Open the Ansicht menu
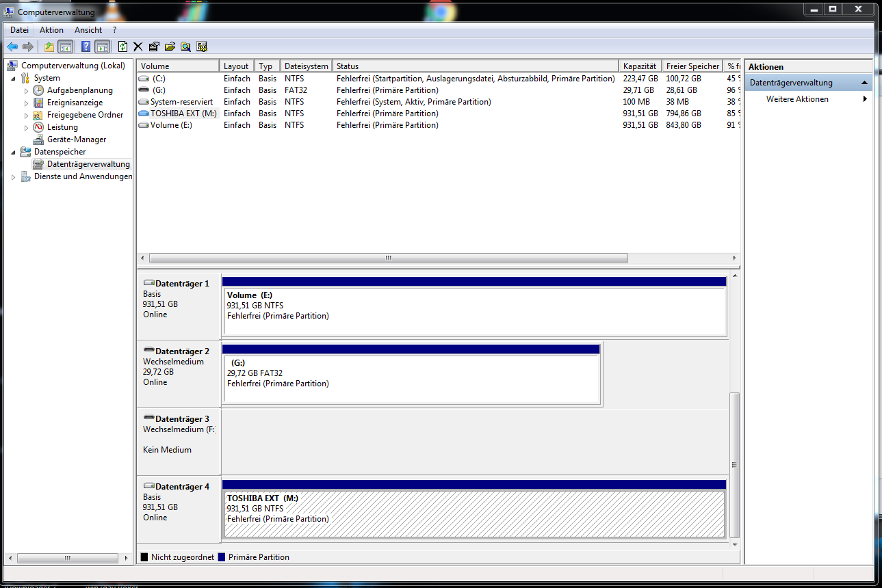 click(88, 30)
